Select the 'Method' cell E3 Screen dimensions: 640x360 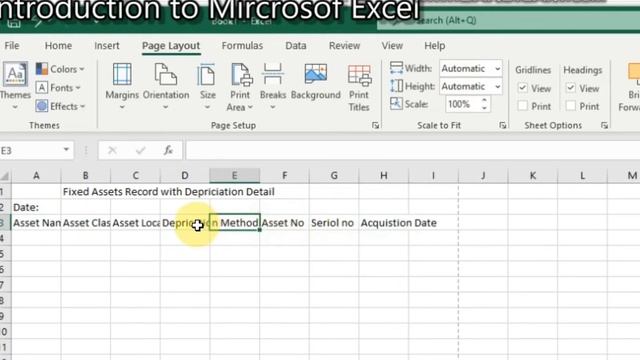click(235, 223)
